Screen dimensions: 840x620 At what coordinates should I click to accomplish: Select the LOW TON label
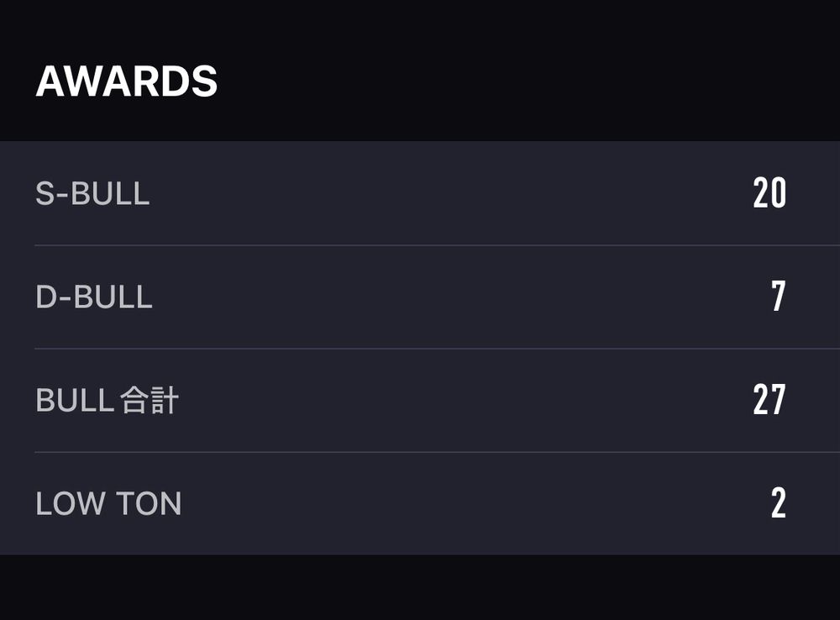pyautogui.click(x=108, y=504)
